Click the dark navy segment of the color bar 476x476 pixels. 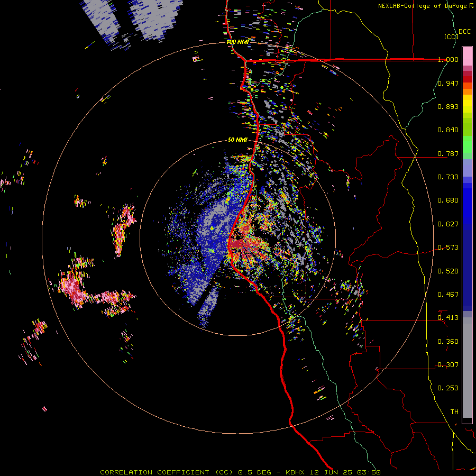pos(467,270)
